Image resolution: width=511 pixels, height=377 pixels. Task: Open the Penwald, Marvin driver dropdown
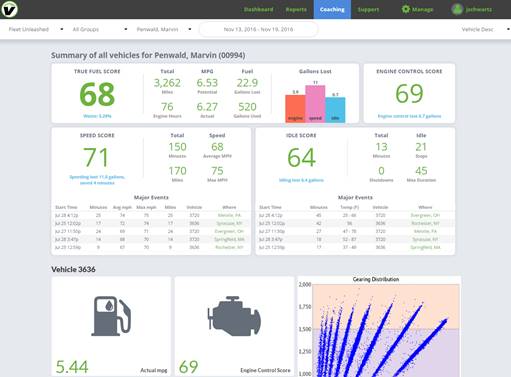click(x=164, y=29)
